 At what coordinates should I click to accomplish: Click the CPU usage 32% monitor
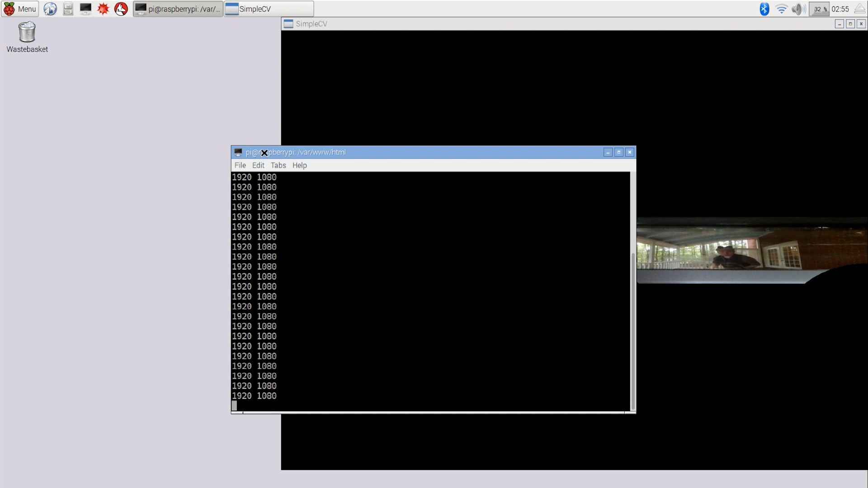pyautogui.click(x=820, y=9)
